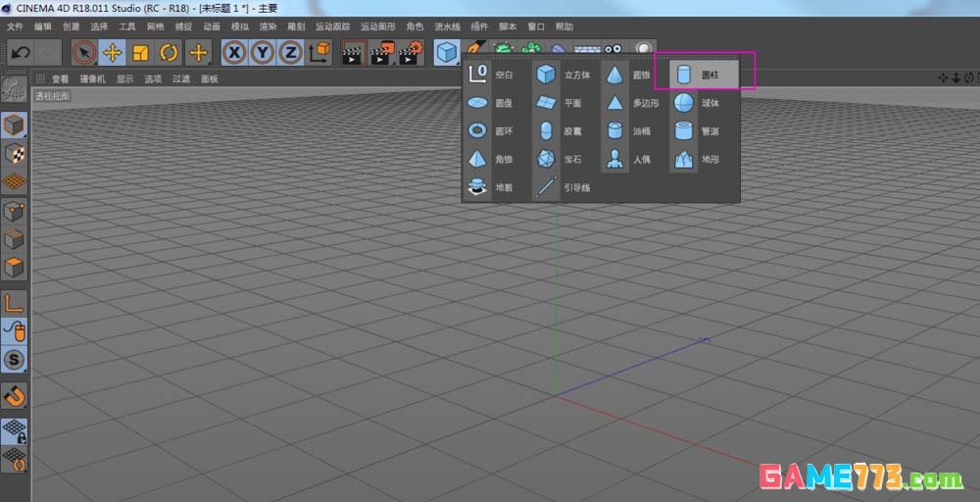Click the blue cube primitives toolbar button
This screenshot has height=502, width=980.
(447, 53)
